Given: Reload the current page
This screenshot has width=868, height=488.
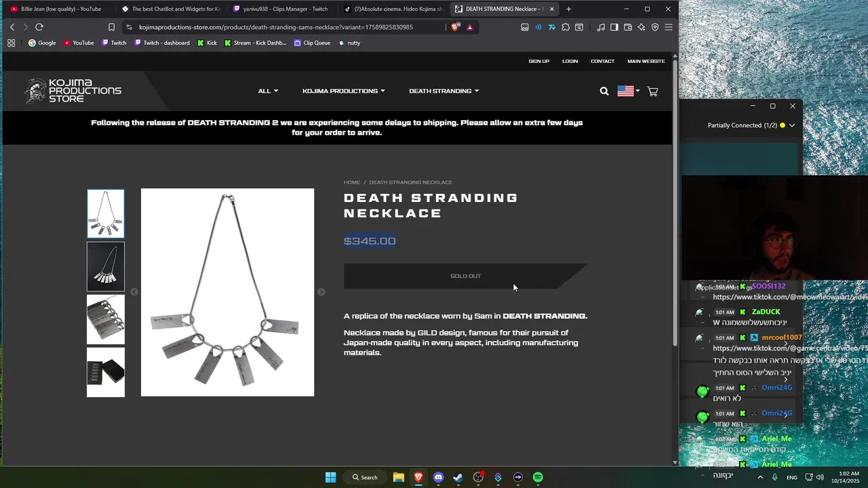Looking at the screenshot, I should coord(39,27).
